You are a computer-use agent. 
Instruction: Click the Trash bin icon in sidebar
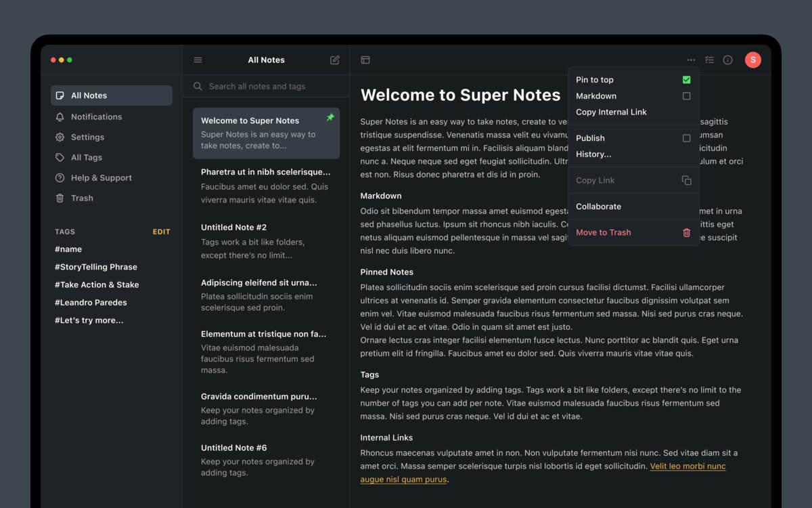click(60, 198)
